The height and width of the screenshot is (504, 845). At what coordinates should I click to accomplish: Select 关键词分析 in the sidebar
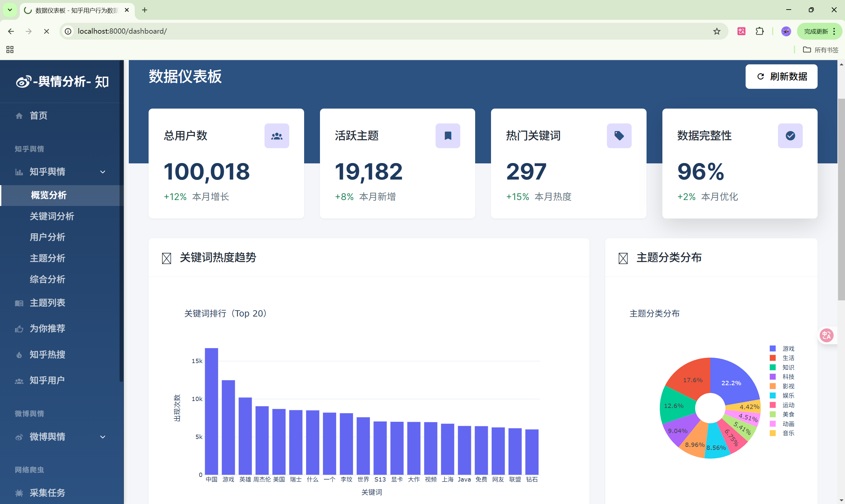(52, 216)
